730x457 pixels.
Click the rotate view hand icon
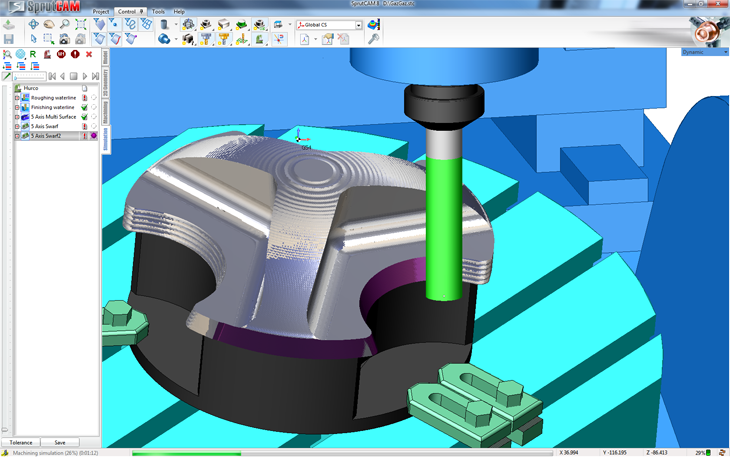[x=49, y=24]
